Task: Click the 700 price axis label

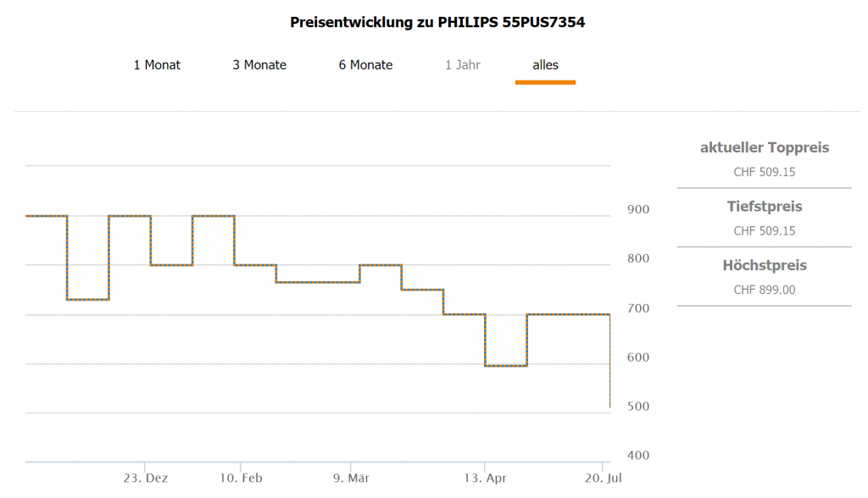Action: click(638, 308)
